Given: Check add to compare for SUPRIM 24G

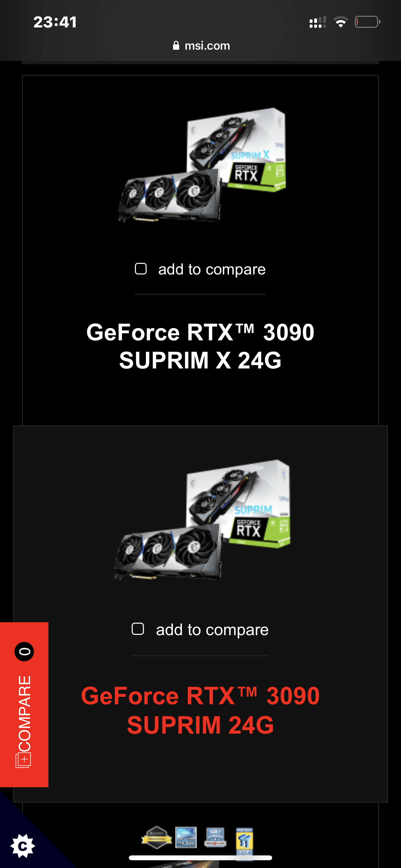Looking at the screenshot, I should click(x=138, y=629).
